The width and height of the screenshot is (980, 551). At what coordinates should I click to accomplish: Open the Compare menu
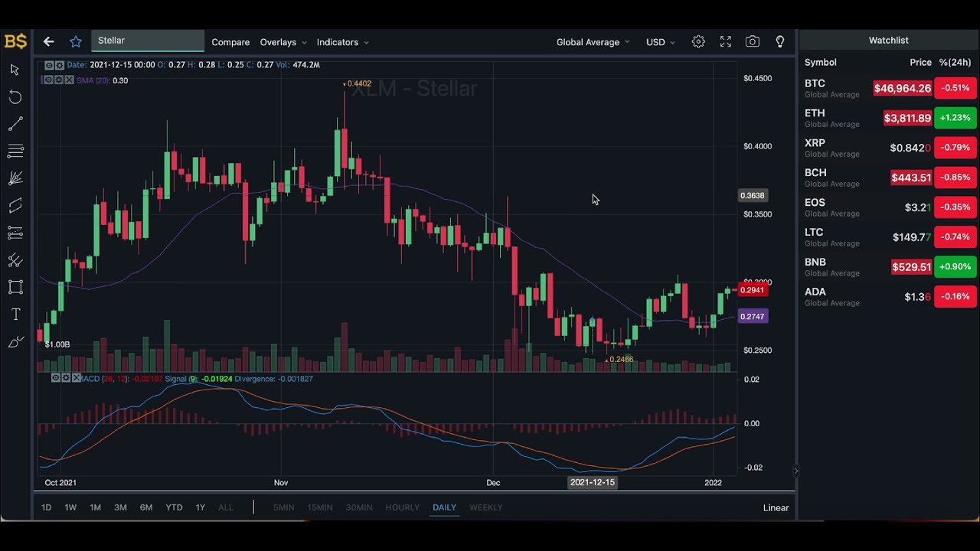tap(230, 42)
